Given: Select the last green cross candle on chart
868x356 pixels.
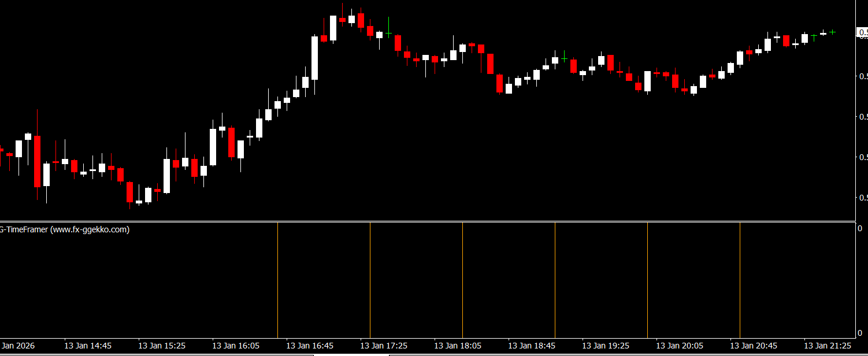Looking at the screenshot, I should click(833, 32).
